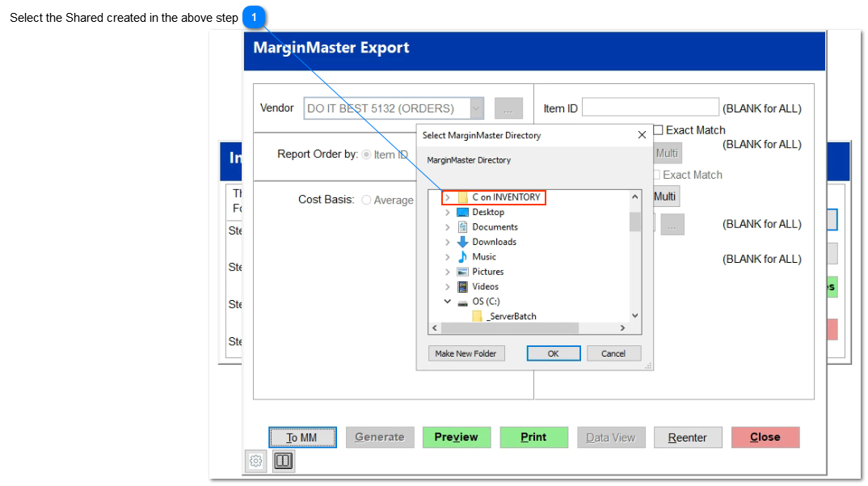Open the settings gear icon at bottom left
868x486 pixels.
(x=255, y=460)
